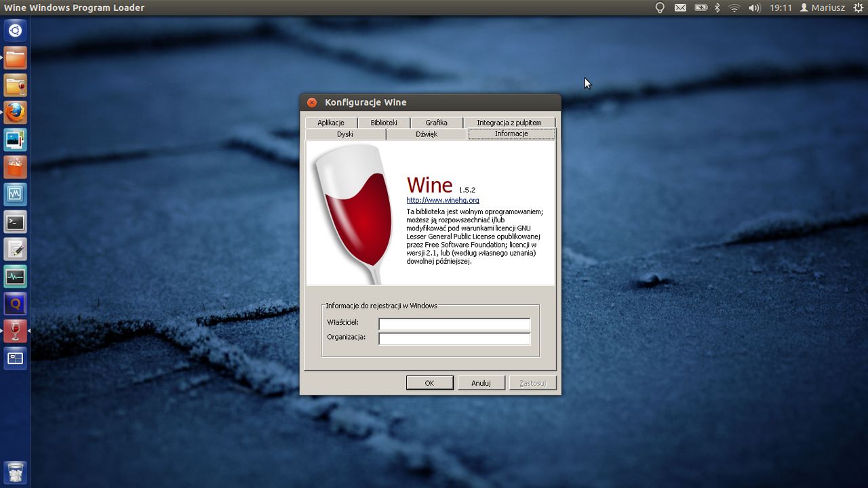
Task: Click the Wine glass logo image
Action: click(353, 213)
